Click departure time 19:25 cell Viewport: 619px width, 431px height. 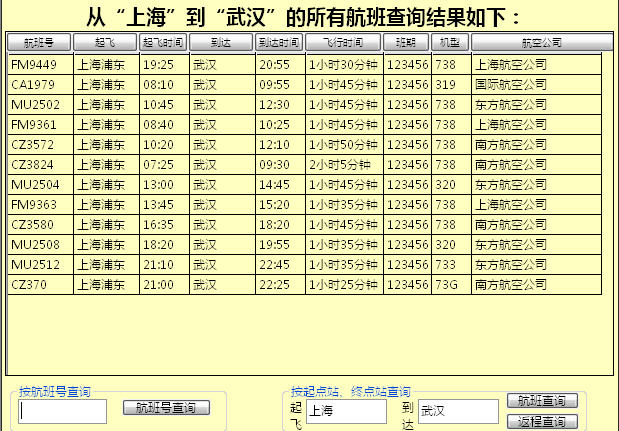(164, 64)
